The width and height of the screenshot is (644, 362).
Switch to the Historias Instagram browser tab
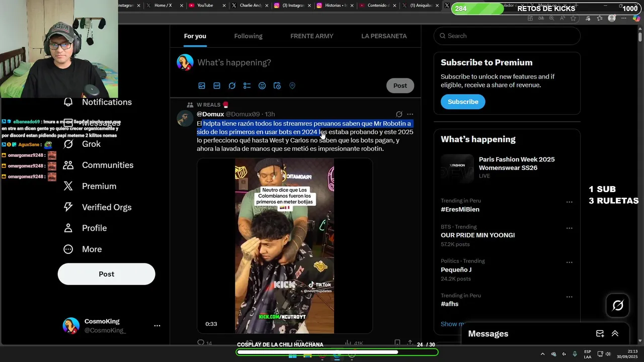(334, 6)
